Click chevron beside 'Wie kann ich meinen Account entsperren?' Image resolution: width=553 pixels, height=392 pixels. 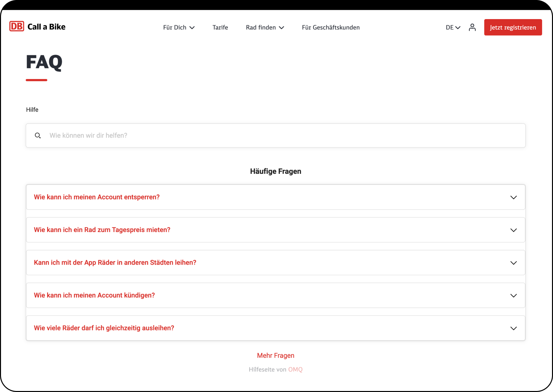click(513, 197)
